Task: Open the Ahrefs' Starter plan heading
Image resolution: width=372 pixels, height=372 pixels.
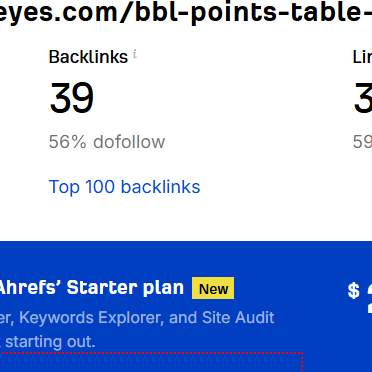Action: pyautogui.click(x=91, y=288)
